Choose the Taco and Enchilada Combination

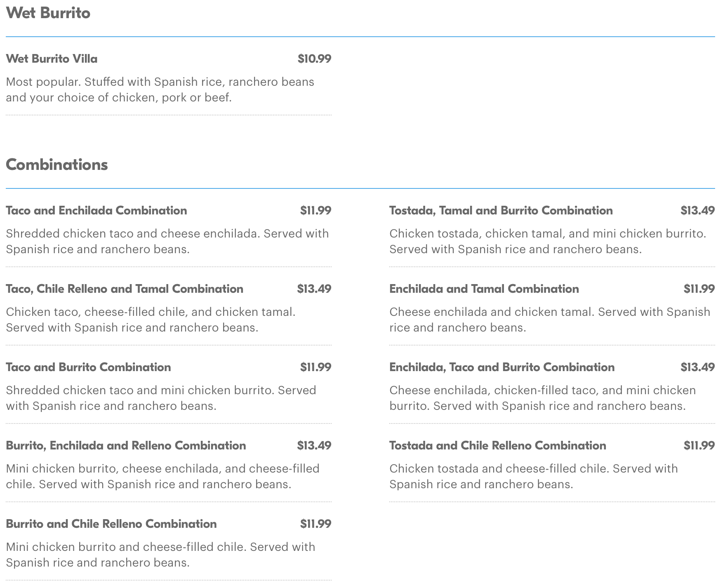pyautogui.click(x=96, y=210)
